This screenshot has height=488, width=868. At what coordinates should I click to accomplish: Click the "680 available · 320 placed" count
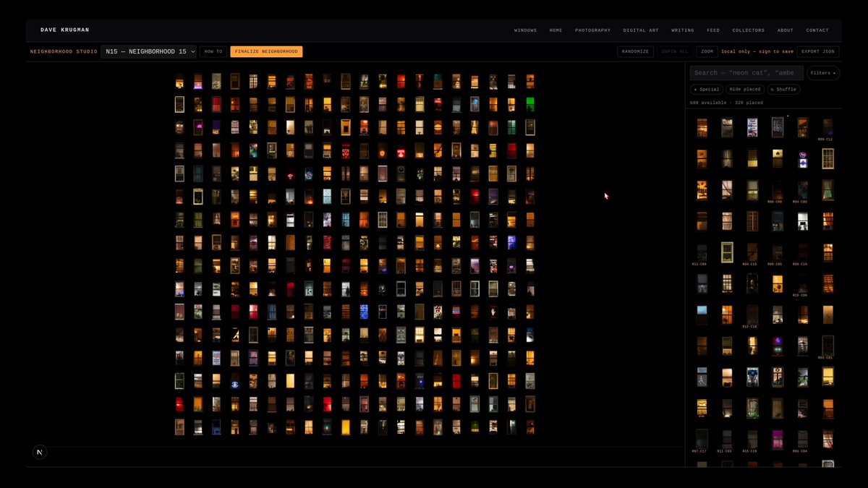pyautogui.click(x=726, y=103)
